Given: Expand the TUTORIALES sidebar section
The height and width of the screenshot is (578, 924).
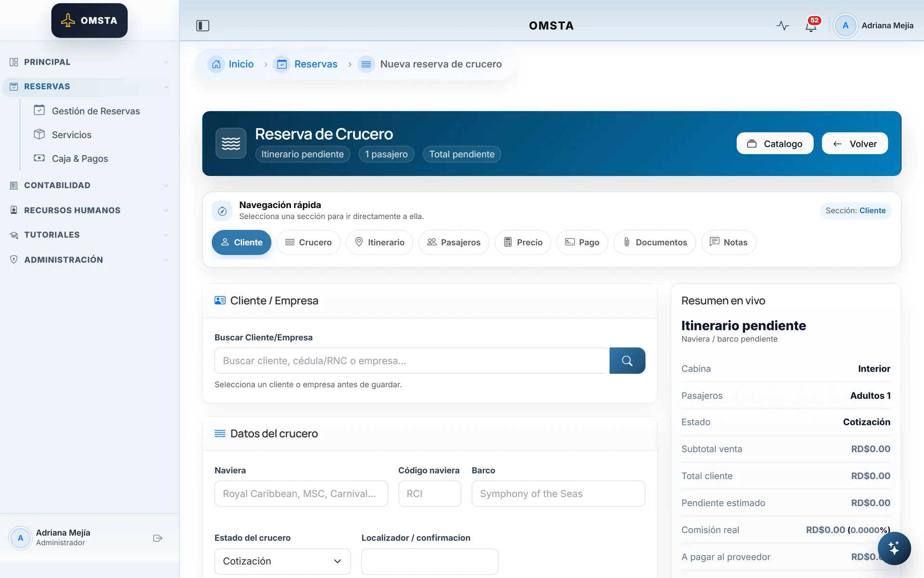Looking at the screenshot, I should point(90,235).
